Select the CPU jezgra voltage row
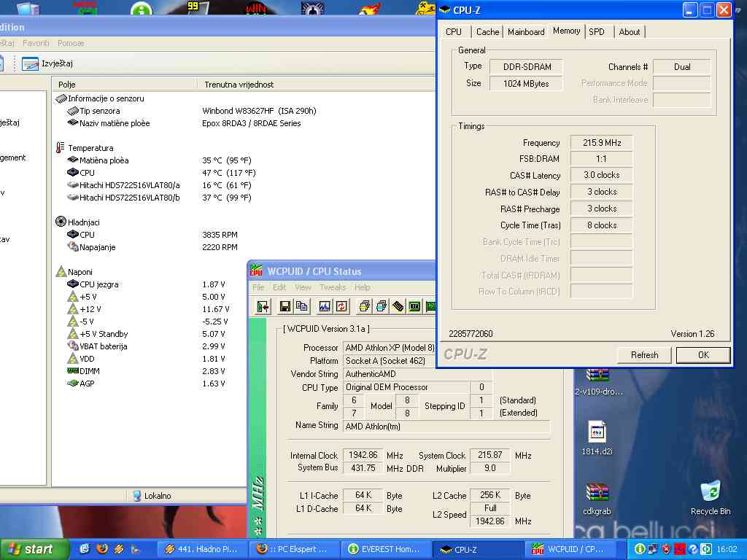Screen dimensions: 747x560 98,284
